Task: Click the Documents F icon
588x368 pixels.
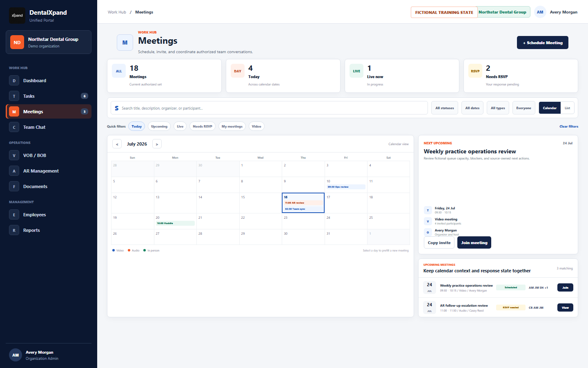Action: [x=14, y=186]
